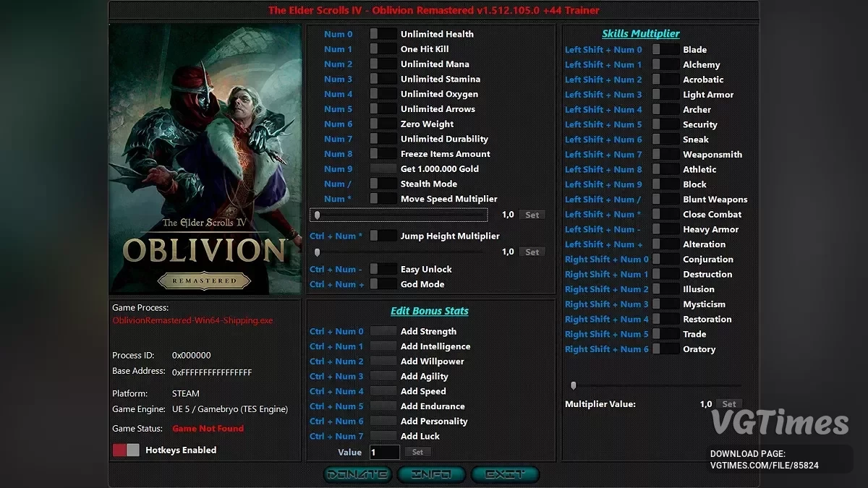Toggle the Hotkeys Enabled switch
The image size is (868, 488).
(x=125, y=449)
